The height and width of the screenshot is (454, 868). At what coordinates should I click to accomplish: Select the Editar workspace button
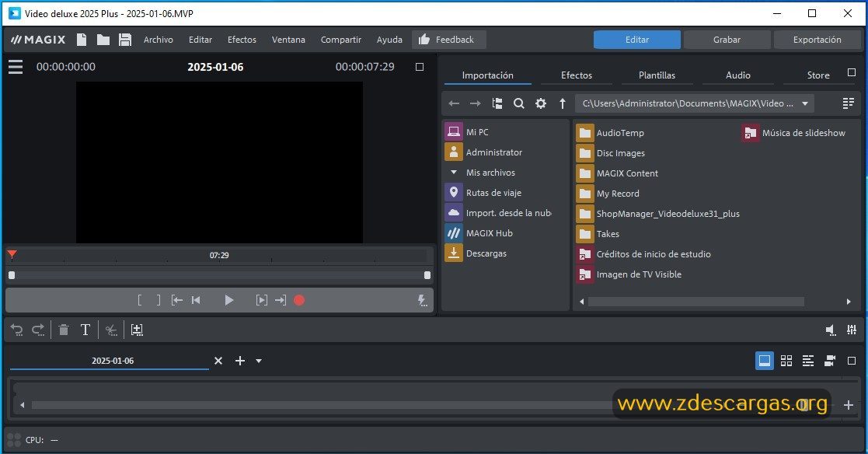637,40
